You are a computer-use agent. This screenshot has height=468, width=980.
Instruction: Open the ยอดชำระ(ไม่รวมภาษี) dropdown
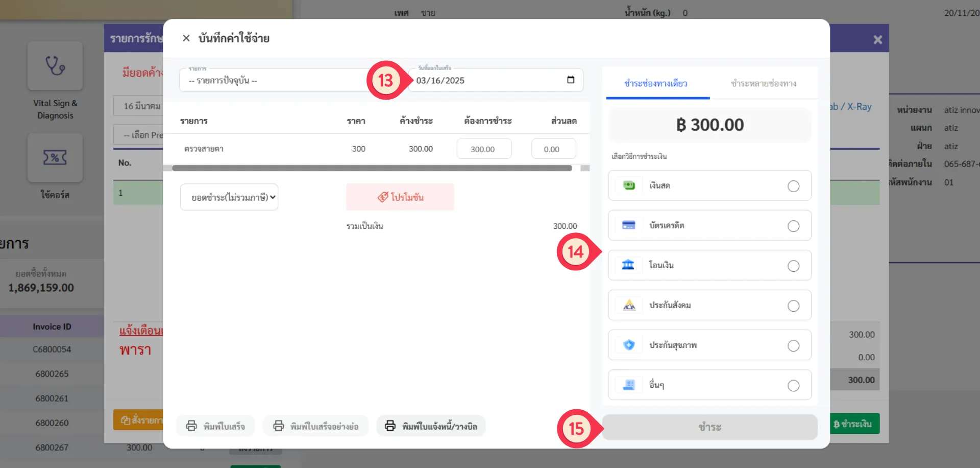229,197
